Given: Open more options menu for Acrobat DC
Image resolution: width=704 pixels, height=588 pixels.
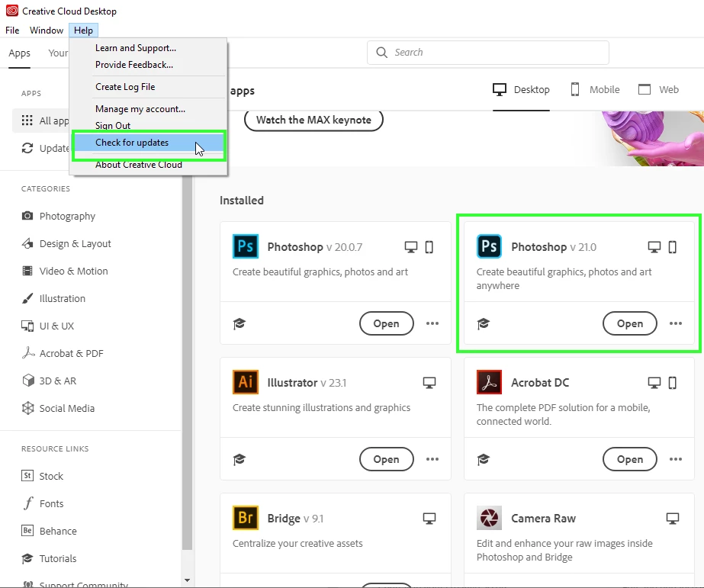Looking at the screenshot, I should click(676, 459).
